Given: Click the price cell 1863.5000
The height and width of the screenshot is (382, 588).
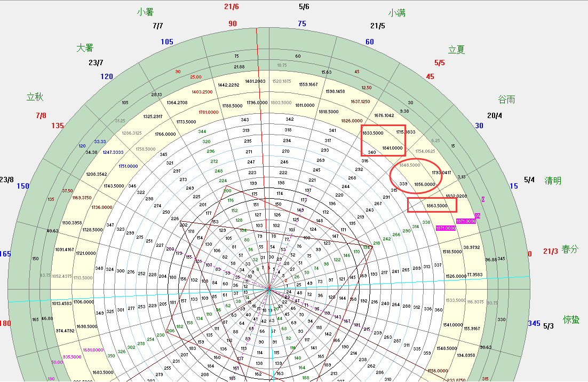Looking at the screenshot, I should (x=437, y=206).
